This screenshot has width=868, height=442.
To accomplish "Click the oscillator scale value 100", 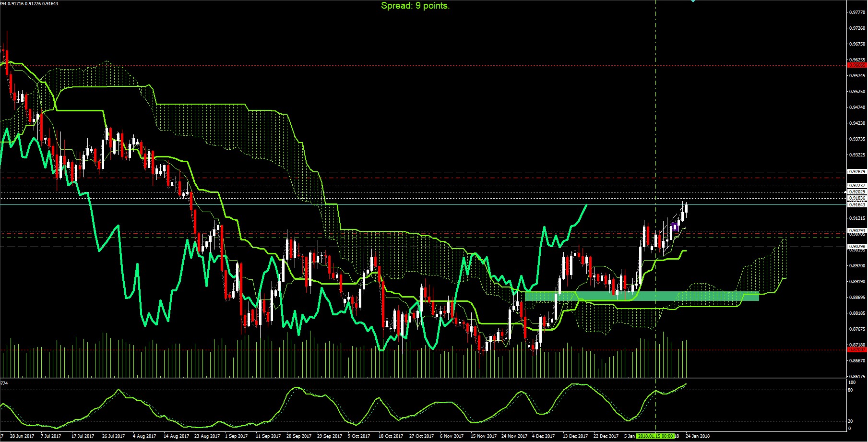I will pyautogui.click(x=852, y=383).
